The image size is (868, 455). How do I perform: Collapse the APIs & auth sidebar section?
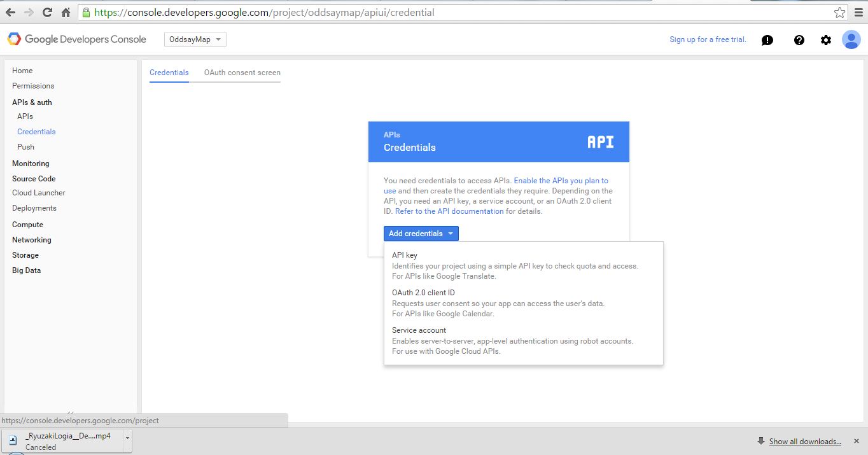pos(32,102)
